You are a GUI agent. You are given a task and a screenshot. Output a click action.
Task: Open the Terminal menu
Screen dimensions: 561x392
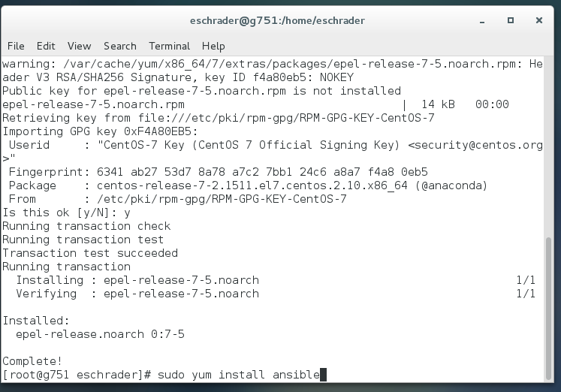(169, 46)
